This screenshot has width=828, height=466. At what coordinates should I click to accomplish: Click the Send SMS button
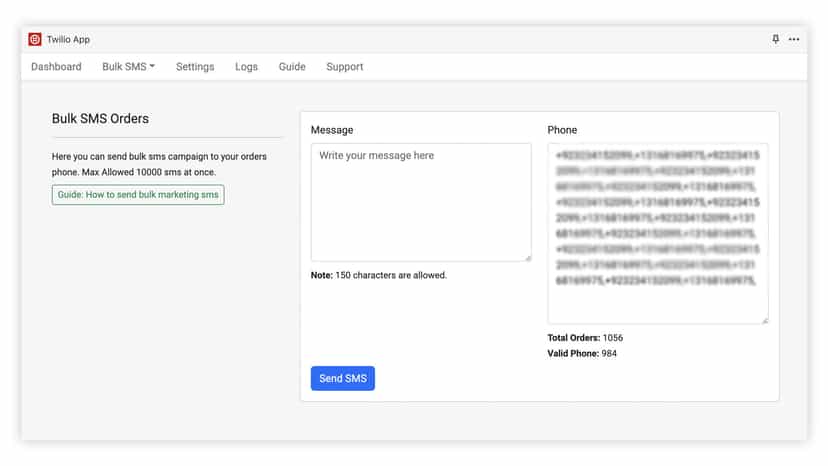coord(343,378)
